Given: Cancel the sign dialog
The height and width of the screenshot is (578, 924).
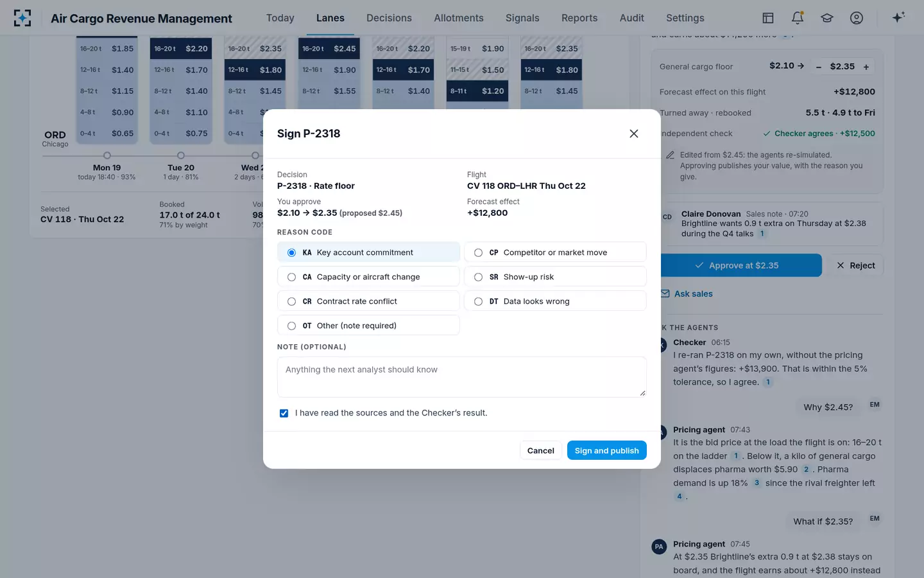Looking at the screenshot, I should point(541,450).
